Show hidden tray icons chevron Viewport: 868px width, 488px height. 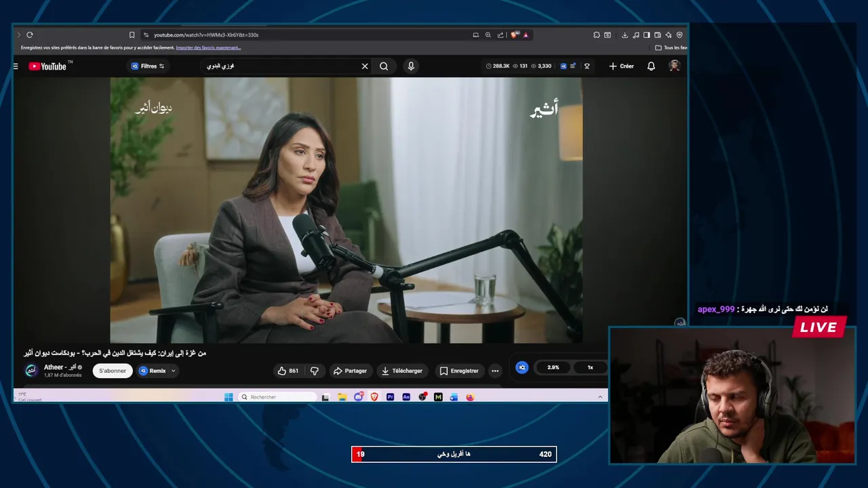(600, 397)
